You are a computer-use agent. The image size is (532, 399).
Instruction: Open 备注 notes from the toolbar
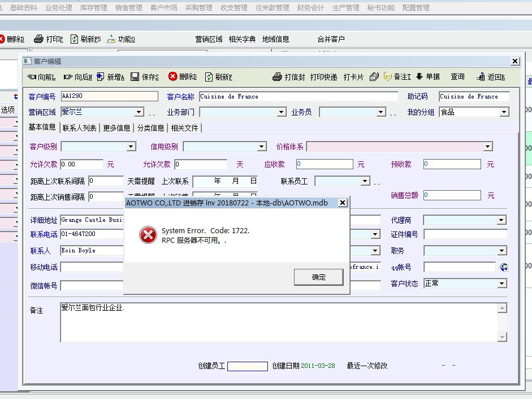pos(388,77)
